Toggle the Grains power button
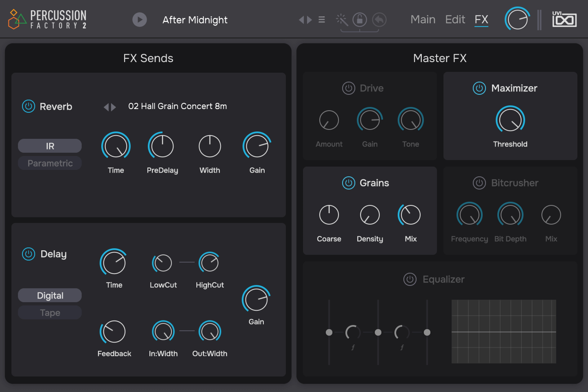Viewport: 588px width, 392px height. pyautogui.click(x=349, y=183)
